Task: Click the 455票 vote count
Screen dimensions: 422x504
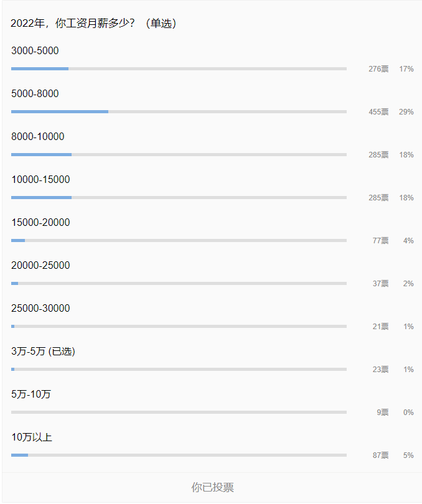Action: pos(378,112)
